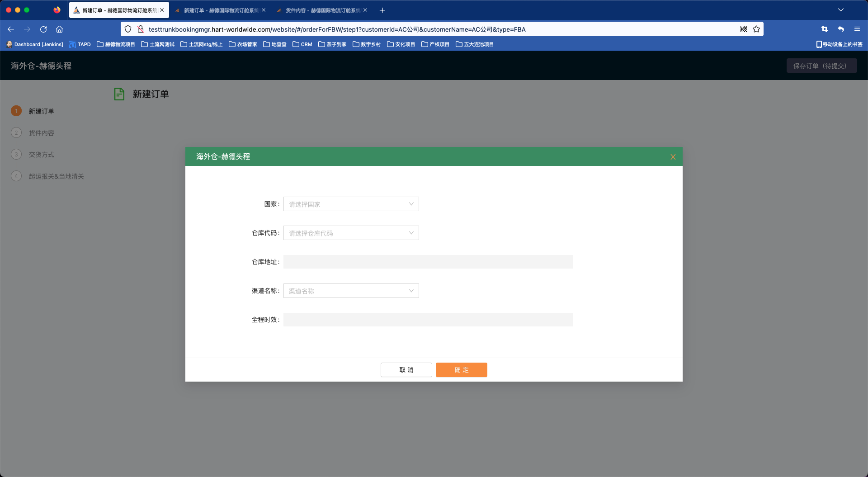Open the 国家 country dropdown
Viewport: 868px width, 477px height.
(351, 204)
